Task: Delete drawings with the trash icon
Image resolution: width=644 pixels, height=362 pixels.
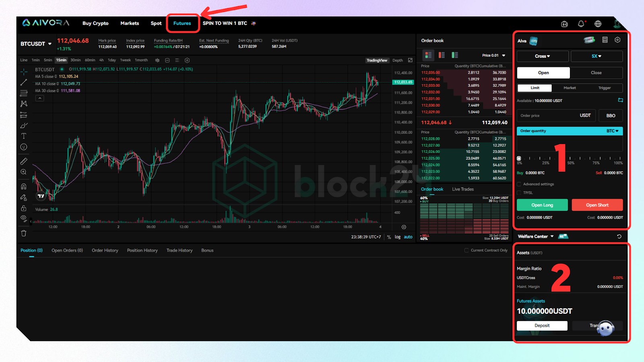Action: 24,233
